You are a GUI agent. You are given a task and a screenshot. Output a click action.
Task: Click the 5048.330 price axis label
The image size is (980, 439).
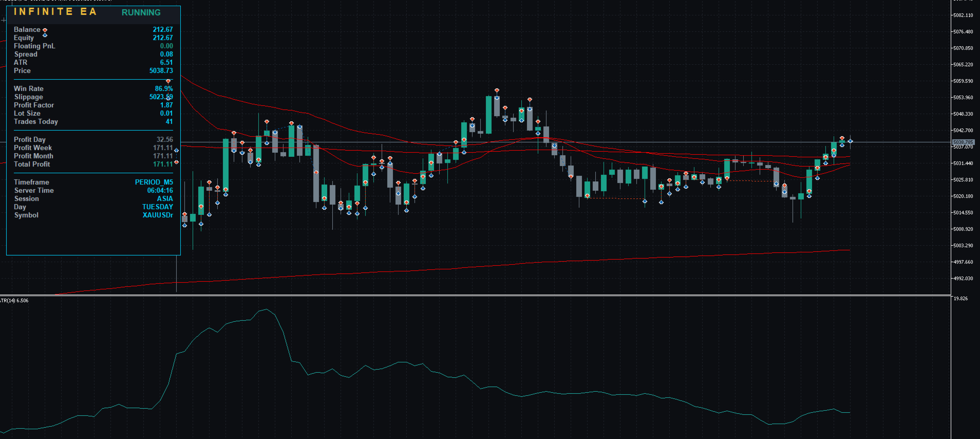click(x=963, y=114)
